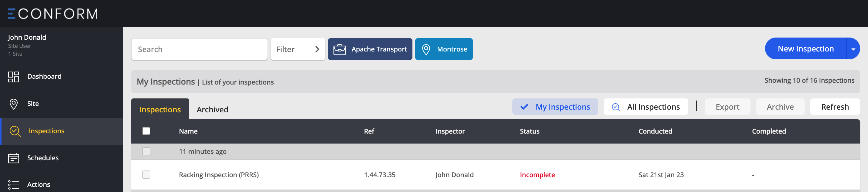Open the New Inspection dropdown arrow
Viewport: 868px width, 192px height.
(853, 49)
